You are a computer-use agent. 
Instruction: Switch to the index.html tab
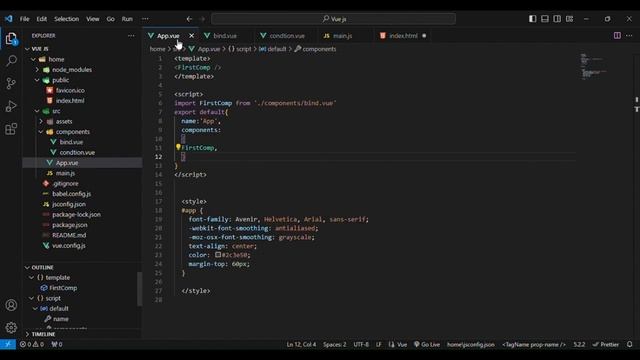pos(402,36)
